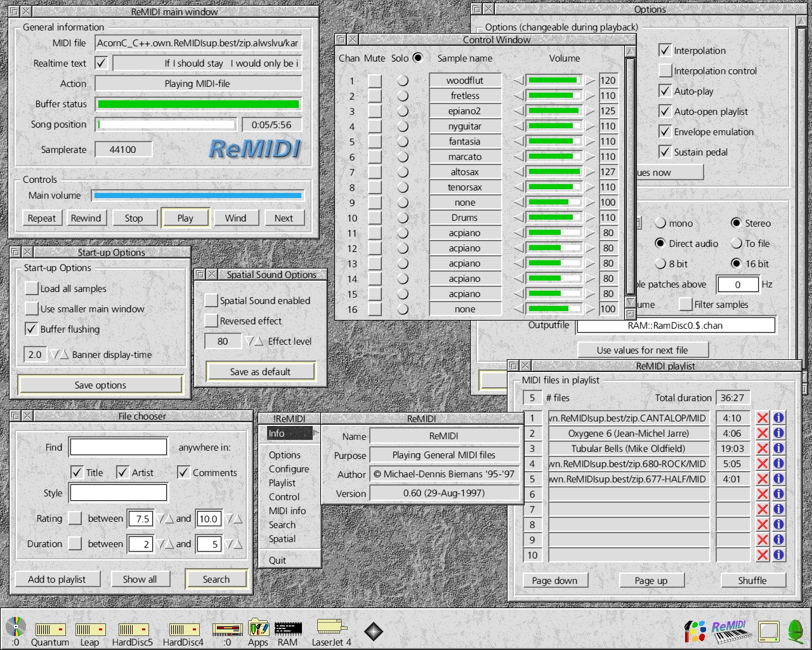Click the display manager monitor icon

[x=768, y=631]
